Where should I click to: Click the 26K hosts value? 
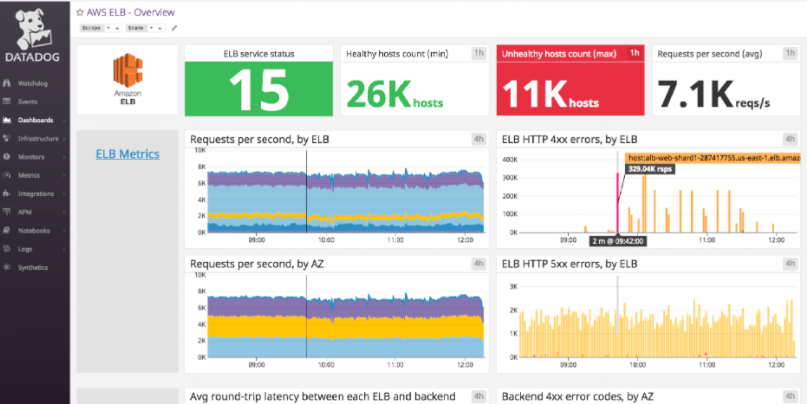pos(394,94)
